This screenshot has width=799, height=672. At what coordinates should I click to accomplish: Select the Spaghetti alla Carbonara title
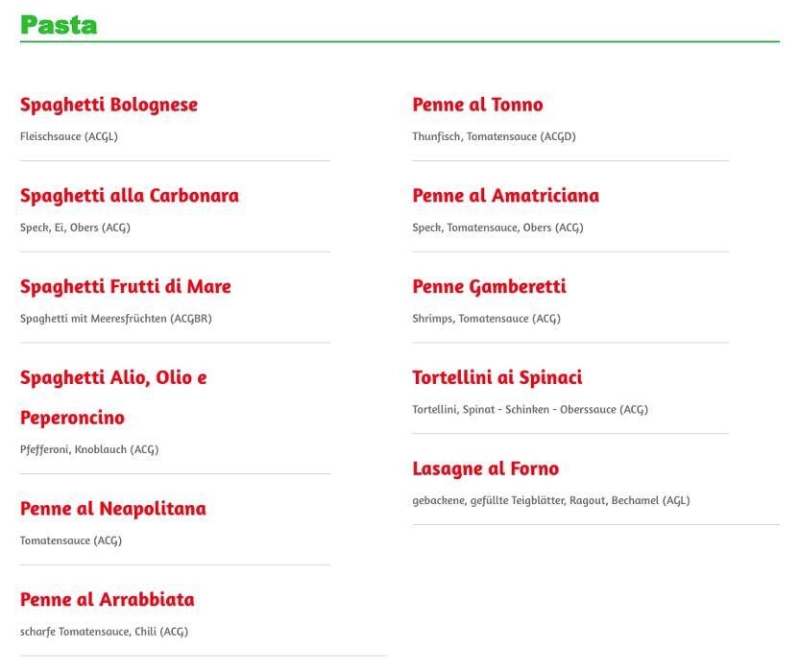[x=130, y=196]
